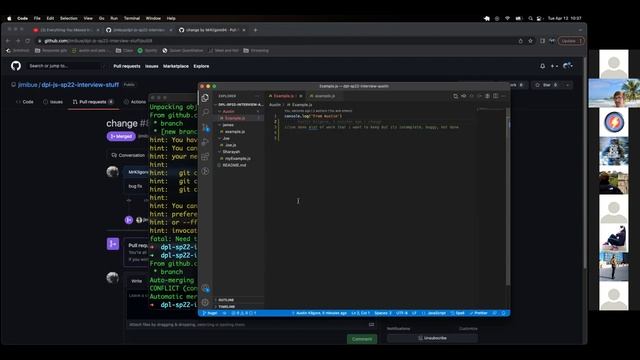Open the Conversation tab of the pull request
This screenshot has height=360, width=640.
128,155
